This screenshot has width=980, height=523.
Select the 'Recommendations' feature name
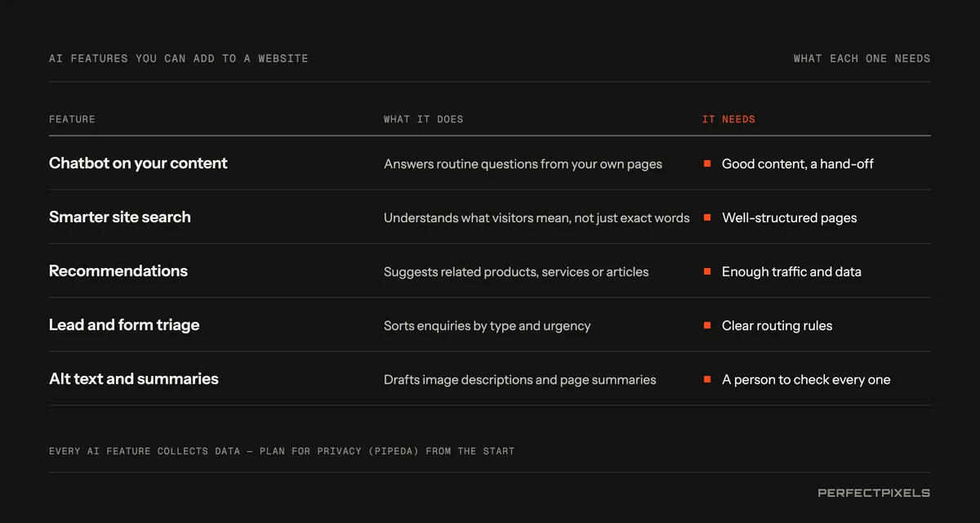[x=118, y=271]
